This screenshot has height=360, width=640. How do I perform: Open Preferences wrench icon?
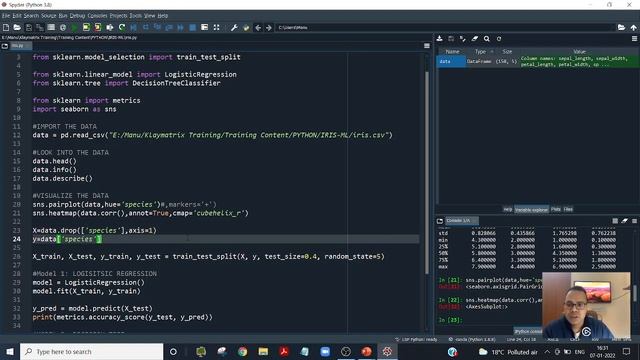pos(234,27)
